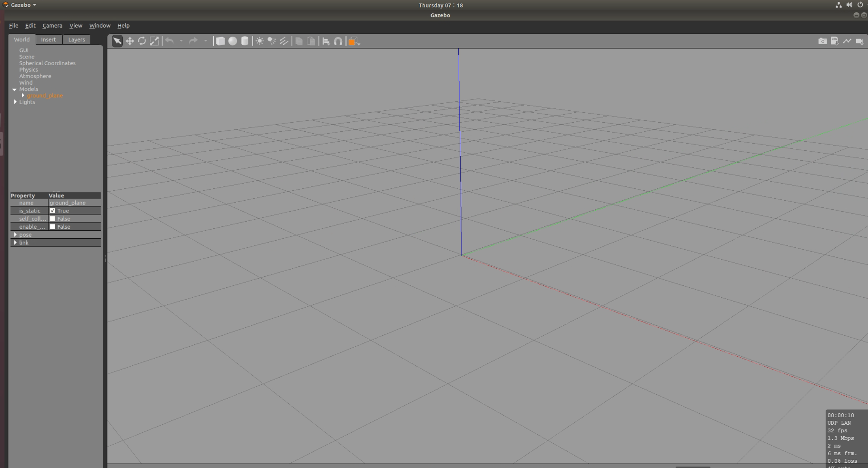Click the Value column header

(x=74, y=195)
